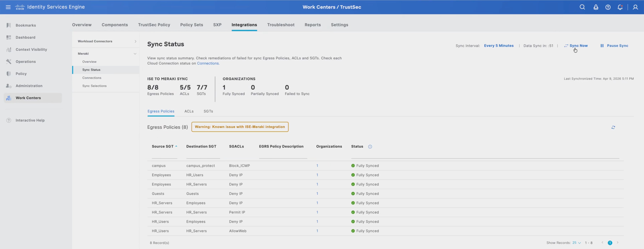Open the Show Records 25 dropdown
This screenshot has height=249, width=644.
pos(576,243)
